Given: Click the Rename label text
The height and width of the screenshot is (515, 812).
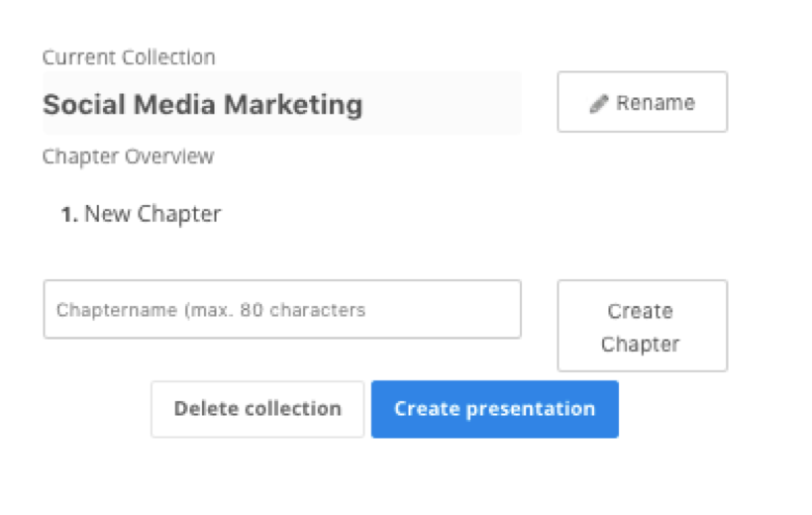Looking at the screenshot, I should point(656,103).
